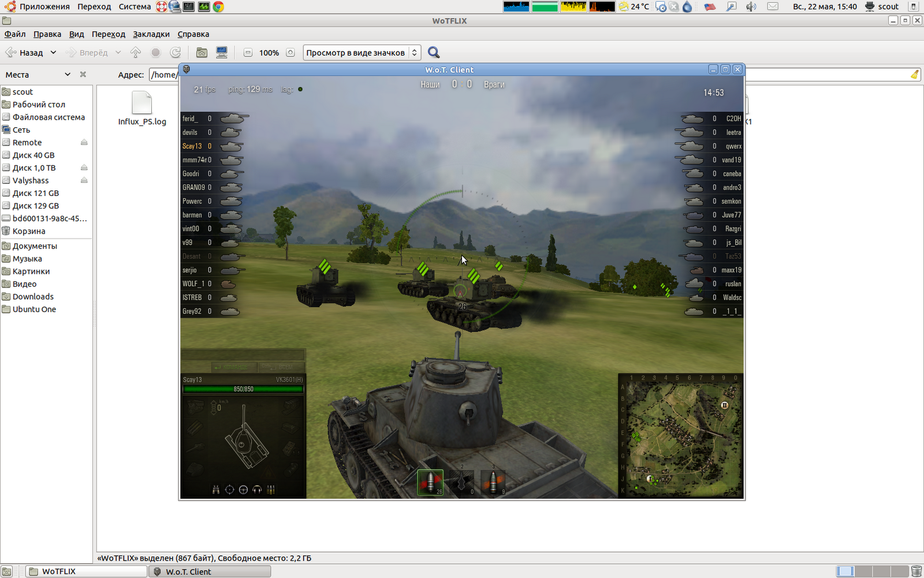Open the Правка menu
This screenshot has height=578, width=924.
coord(47,34)
